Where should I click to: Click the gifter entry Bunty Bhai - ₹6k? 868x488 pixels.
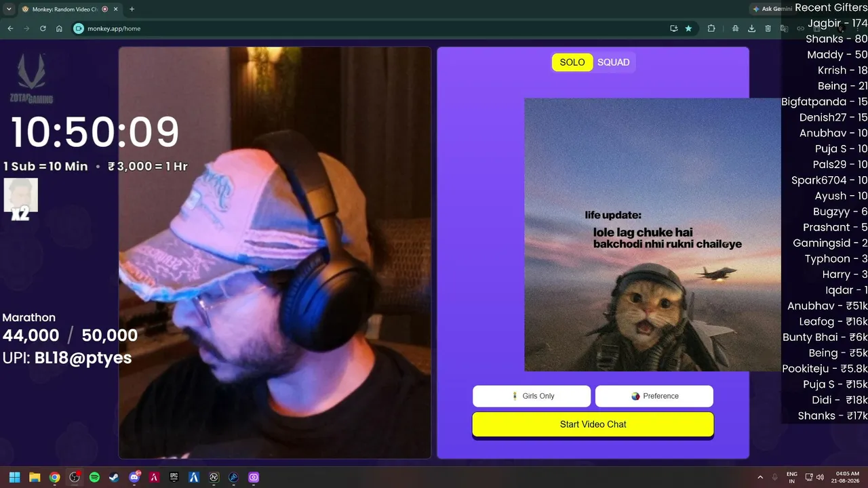825,338
